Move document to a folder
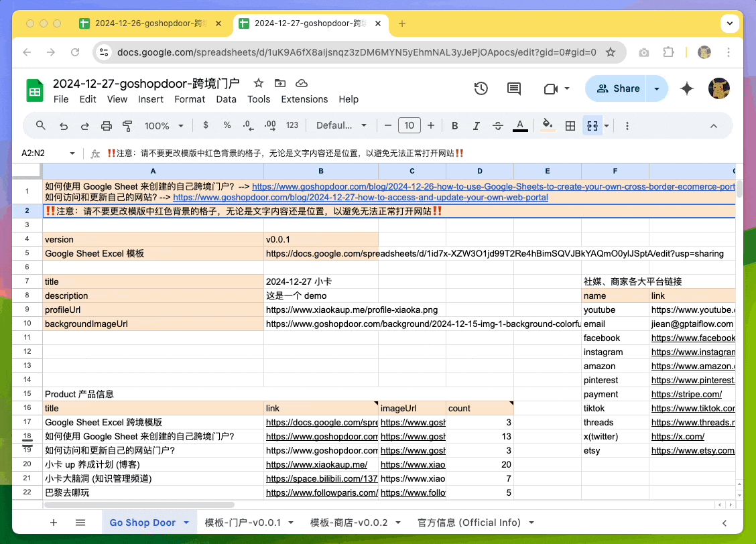Screen dimensions: 756x544 click(280, 83)
